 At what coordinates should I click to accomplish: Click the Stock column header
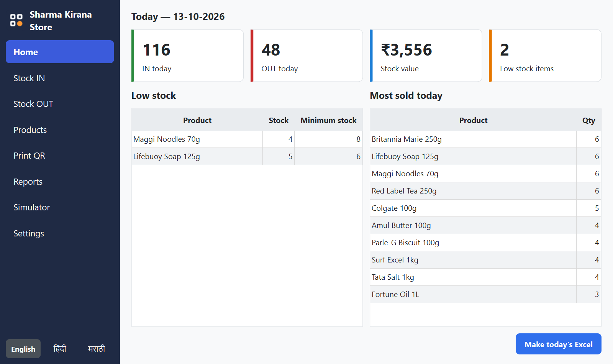[x=279, y=120]
